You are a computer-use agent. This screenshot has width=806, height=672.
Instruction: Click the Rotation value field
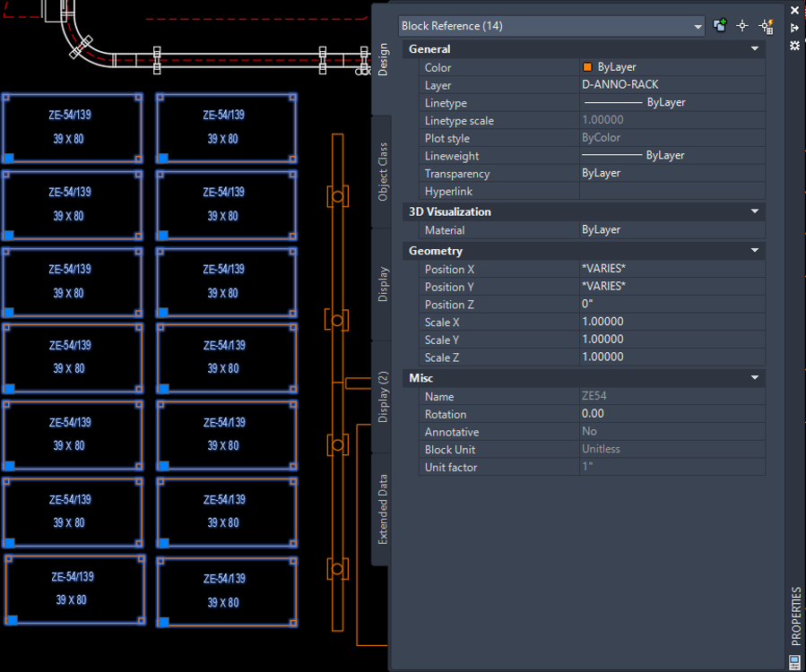pyautogui.click(x=671, y=414)
